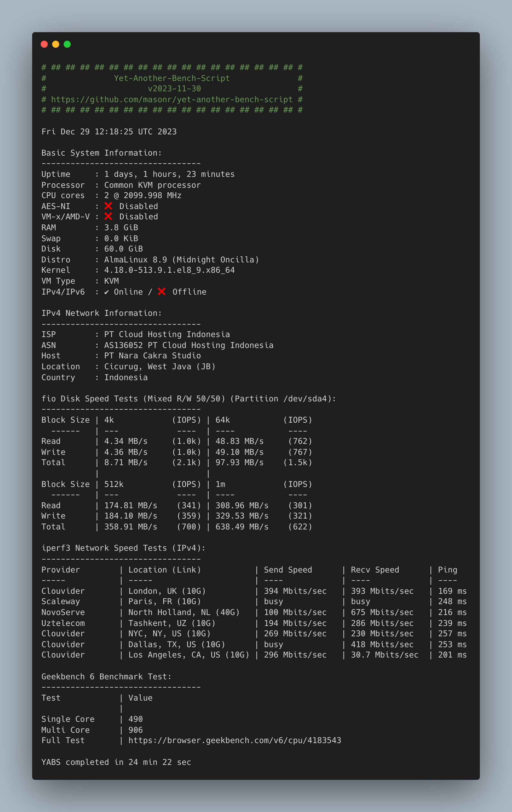Click the Multi Core score 906
The width and height of the screenshot is (512, 812).
coord(135,730)
